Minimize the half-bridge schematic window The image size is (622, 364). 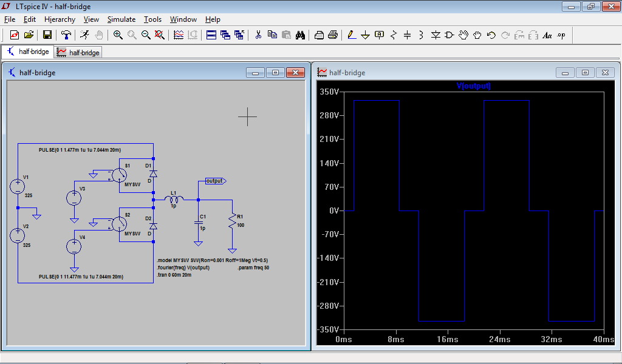click(x=255, y=73)
